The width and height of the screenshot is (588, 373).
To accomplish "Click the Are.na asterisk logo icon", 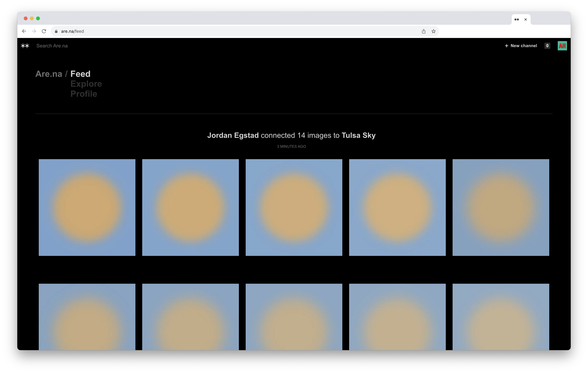I will 25,46.
